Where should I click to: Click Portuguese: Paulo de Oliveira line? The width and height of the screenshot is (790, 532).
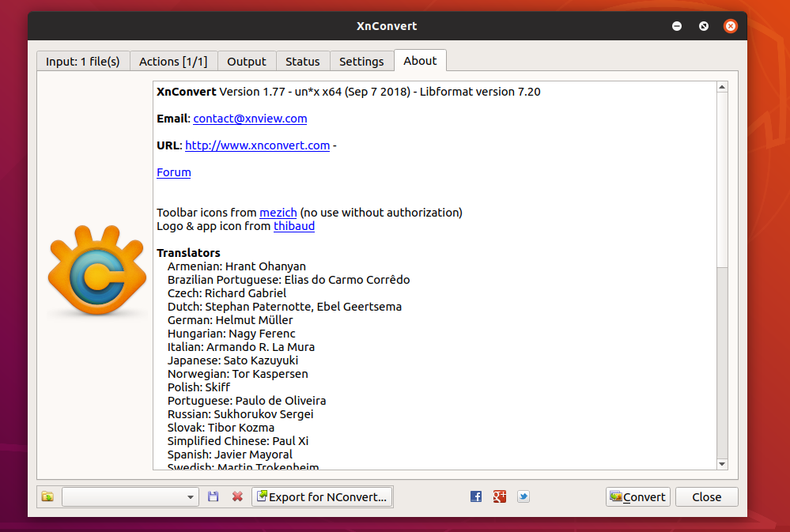pyautogui.click(x=247, y=401)
